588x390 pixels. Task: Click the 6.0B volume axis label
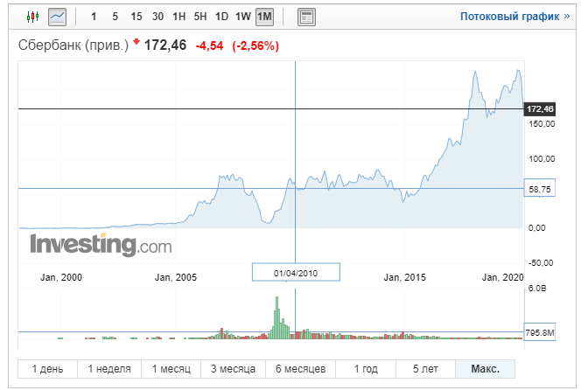coord(537,288)
